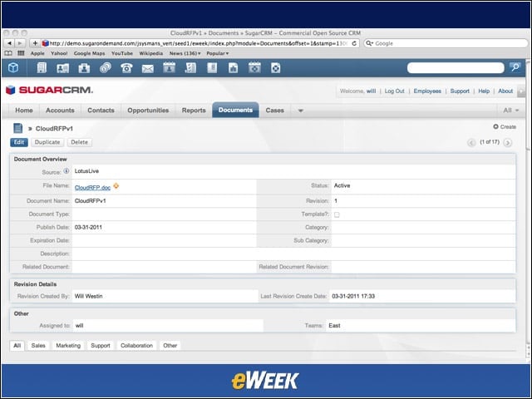
Task: Click the briefcase person icon in the toolbar
Action: (84, 68)
